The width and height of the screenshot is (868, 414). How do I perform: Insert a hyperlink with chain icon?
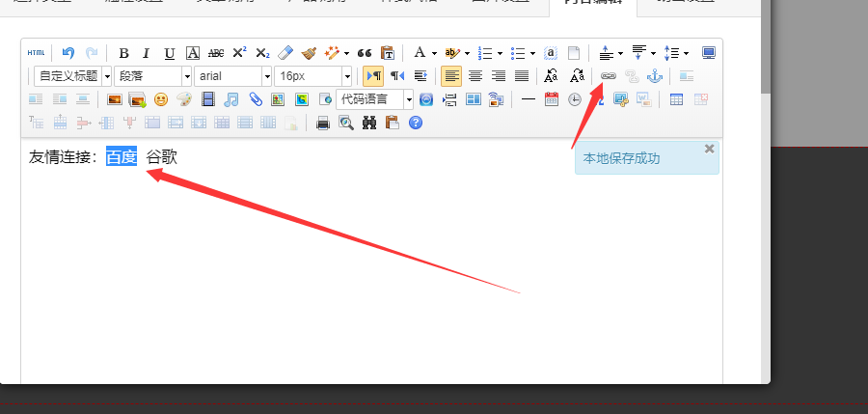(x=609, y=76)
